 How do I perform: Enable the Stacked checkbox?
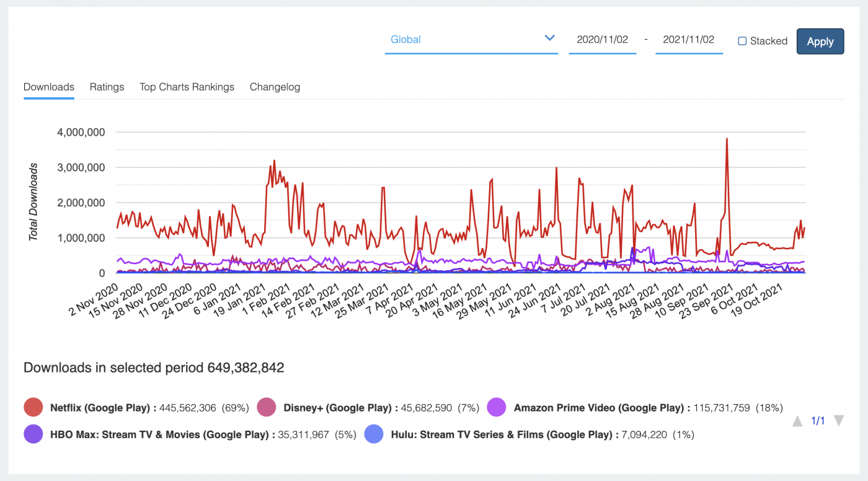pos(742,41)
